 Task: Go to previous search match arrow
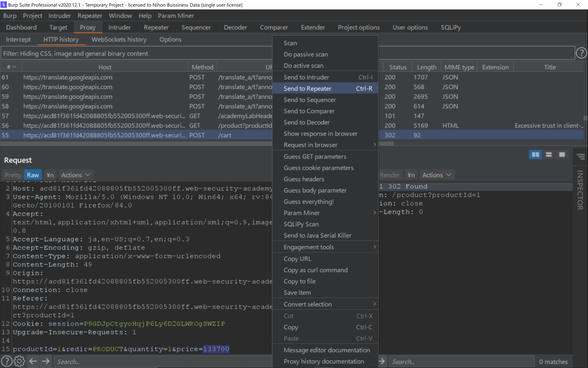click(33, 362)
